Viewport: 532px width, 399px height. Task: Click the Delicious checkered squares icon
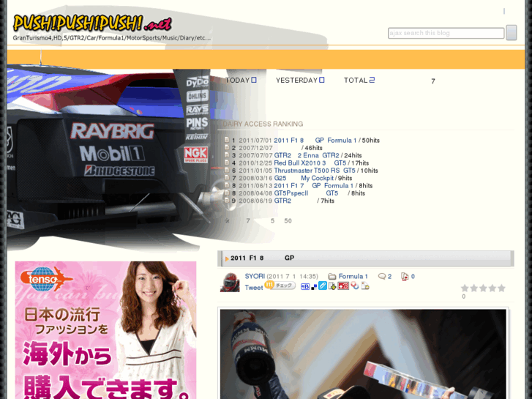click(x=314, y=287)
